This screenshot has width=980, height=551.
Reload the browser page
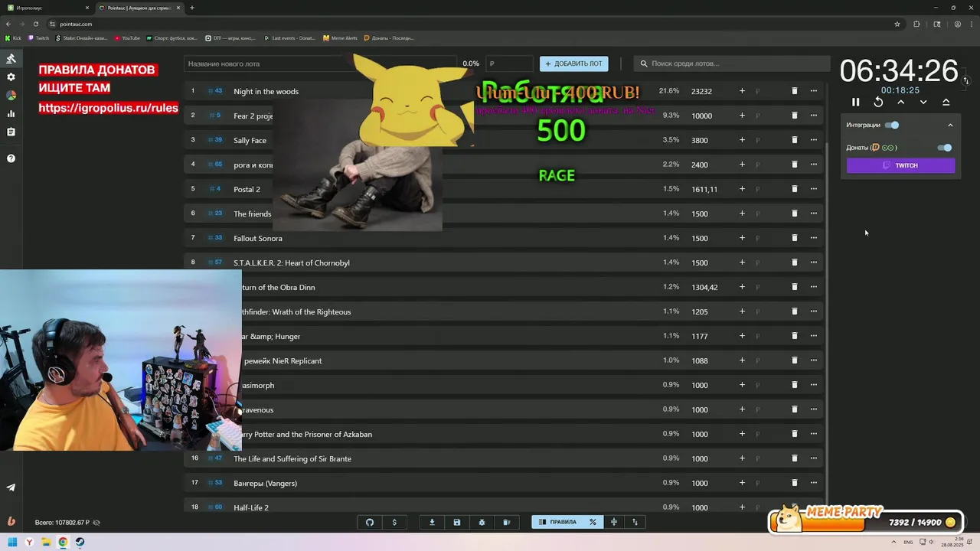[36, 24]
